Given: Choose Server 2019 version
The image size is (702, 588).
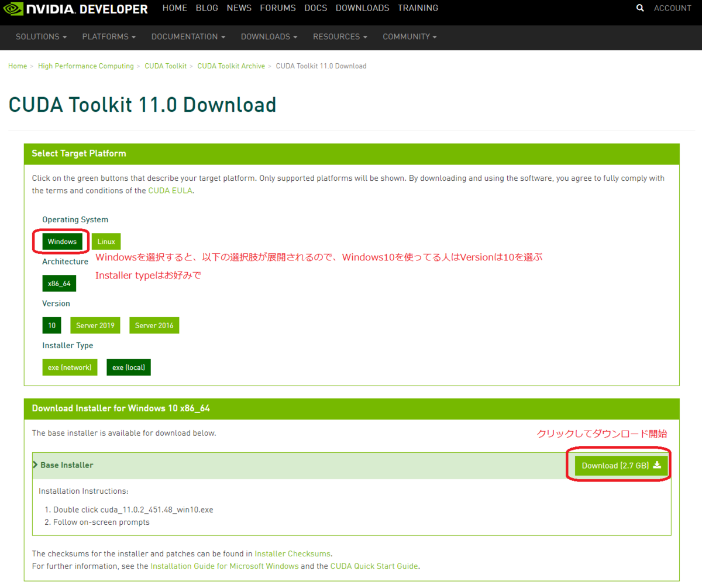Looking at the screenshot, I should tap(95, 325).
